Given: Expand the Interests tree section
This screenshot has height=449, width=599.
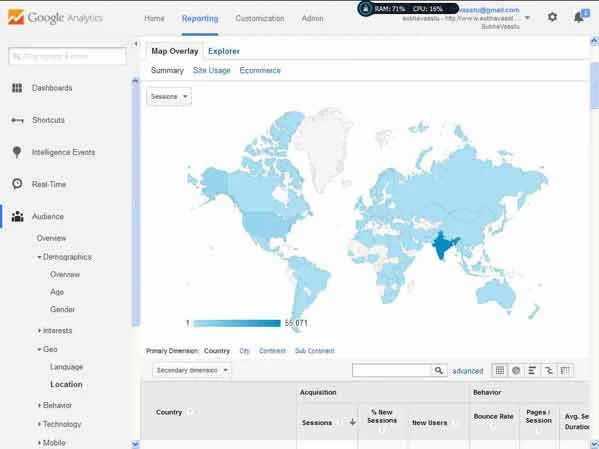Looking at the screenshot, I should pyautogui.click(x=39, y=331).
